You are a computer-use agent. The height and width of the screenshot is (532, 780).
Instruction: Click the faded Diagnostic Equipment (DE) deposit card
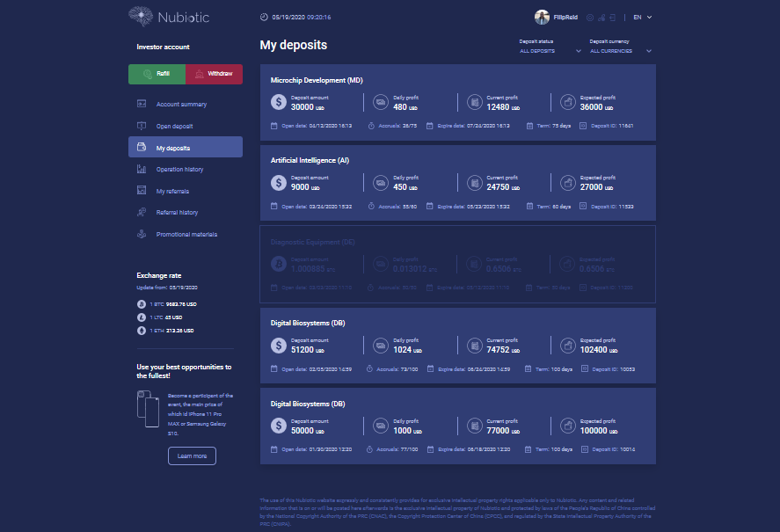pos(457,265)
